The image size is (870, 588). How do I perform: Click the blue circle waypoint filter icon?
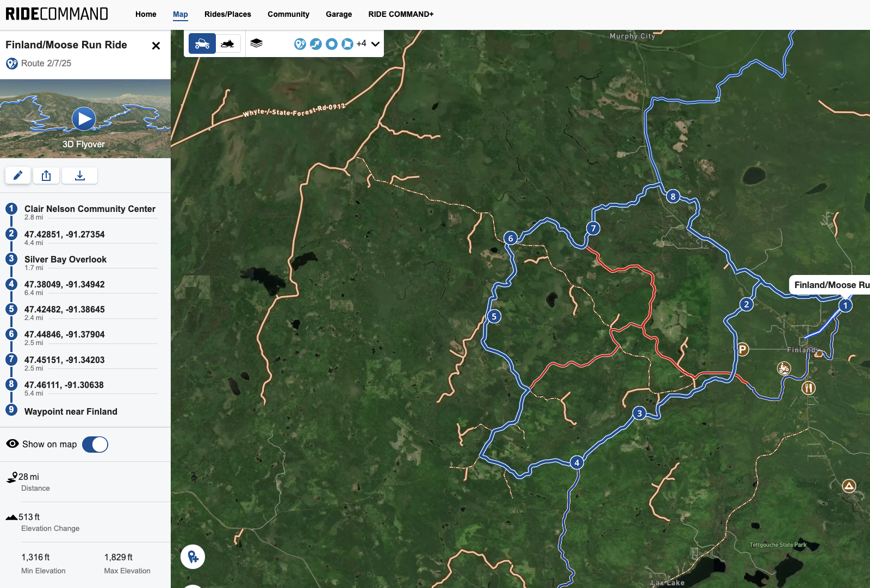[x=332, y=44]
